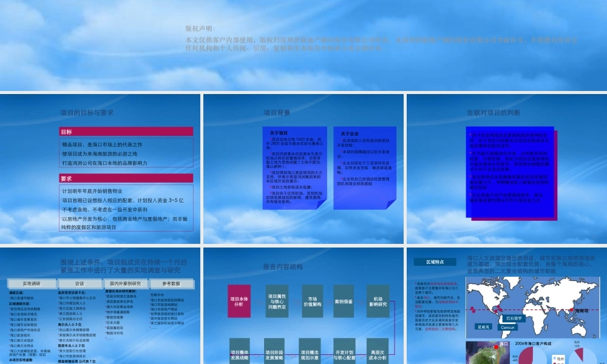The image size is (607, 364).
Task: Click the Cancun map label
Action: tap(507, 327)
